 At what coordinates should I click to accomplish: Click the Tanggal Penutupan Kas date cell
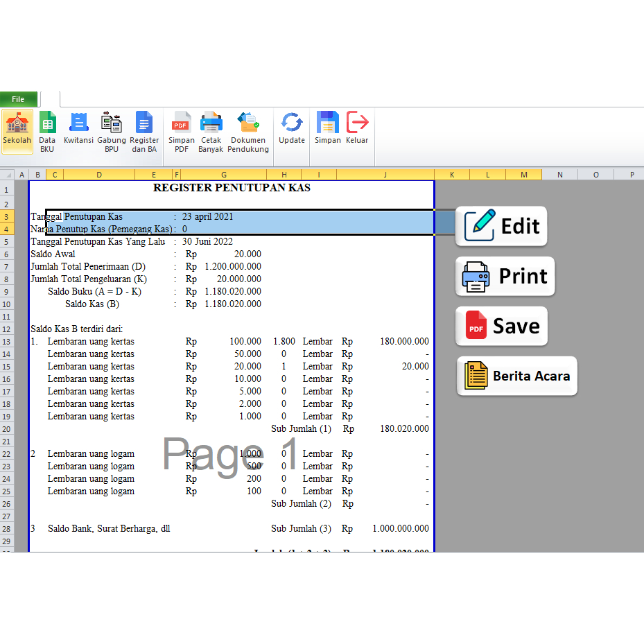tap(208, 216)
